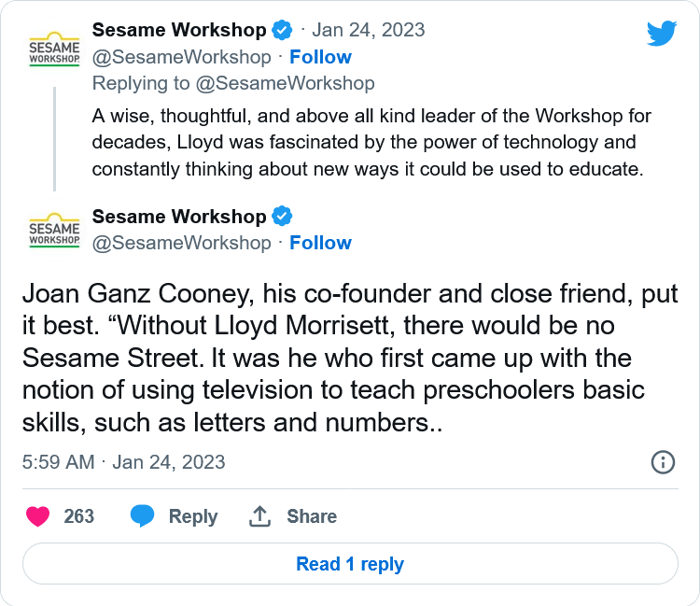
Task: Click the Reply text label
Action: point(193,516)
